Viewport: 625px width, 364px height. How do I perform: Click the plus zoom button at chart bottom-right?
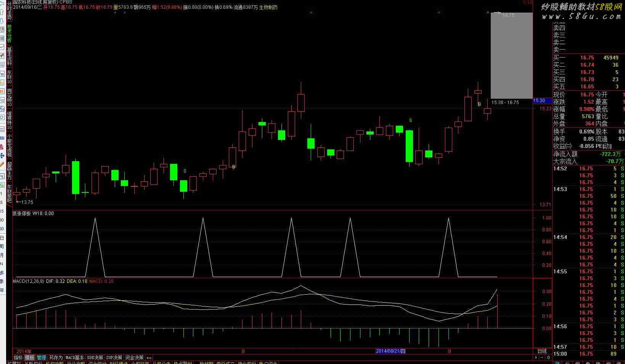coord(536,358)
